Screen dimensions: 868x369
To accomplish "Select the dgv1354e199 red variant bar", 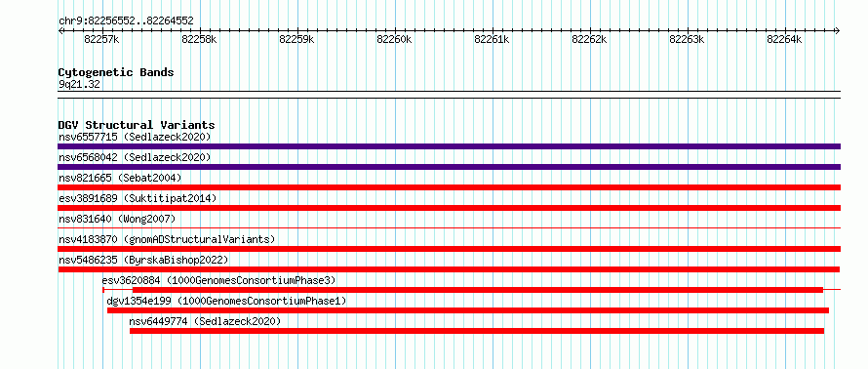I will [468, 310].
